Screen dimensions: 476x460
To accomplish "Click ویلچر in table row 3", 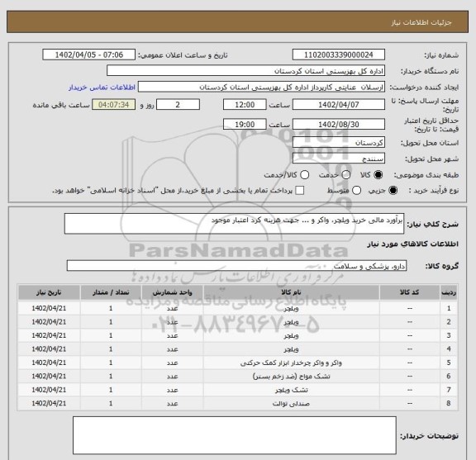I will (x=291, y=336).
